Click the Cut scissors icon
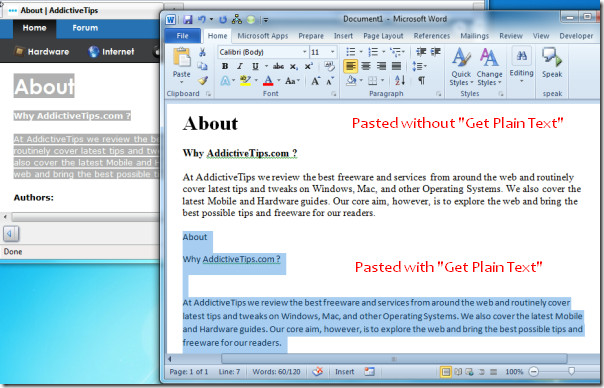Screen dimensions: 604x388 click(x=202, y=52)
